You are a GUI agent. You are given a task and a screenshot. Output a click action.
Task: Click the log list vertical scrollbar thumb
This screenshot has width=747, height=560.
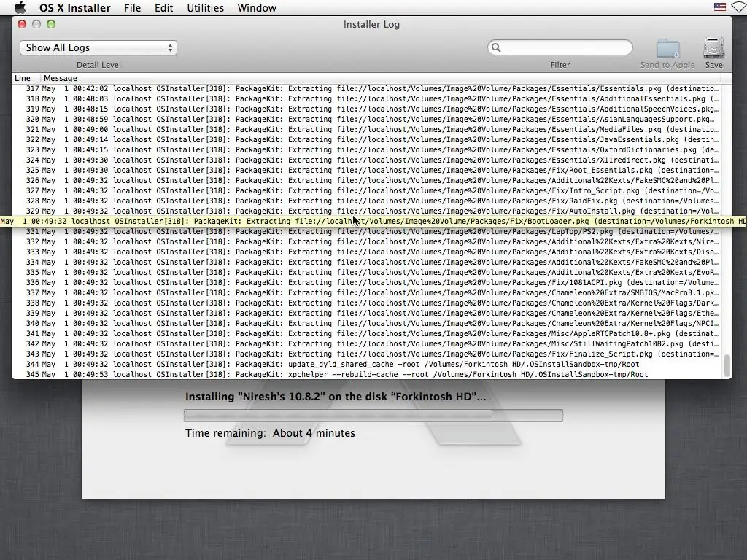point(727,366)
